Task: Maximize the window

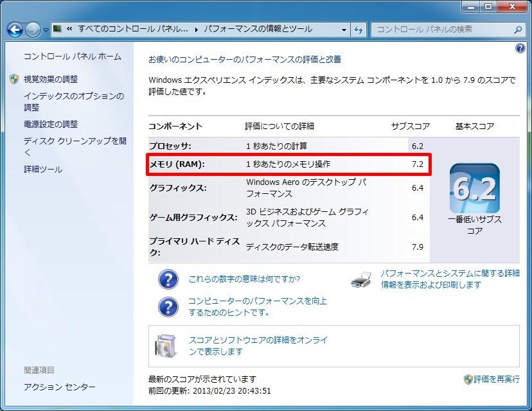Action: (488, 6)
